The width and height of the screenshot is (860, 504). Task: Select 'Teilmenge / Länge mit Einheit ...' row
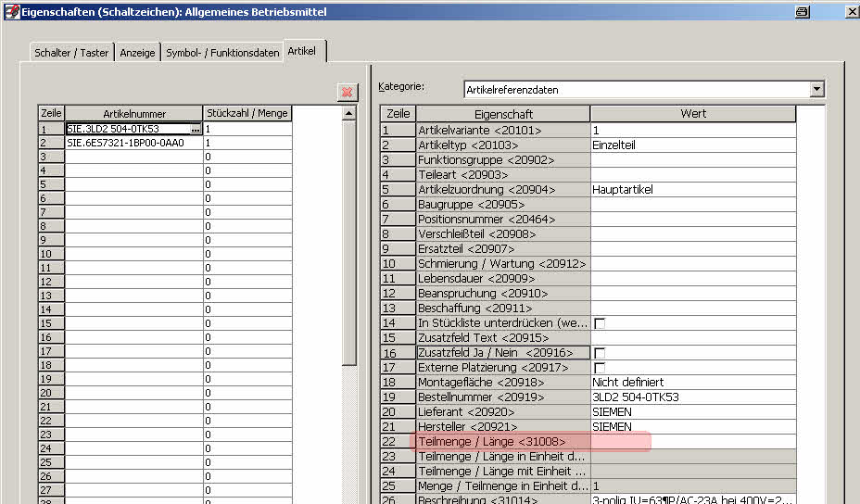(503, 471)
